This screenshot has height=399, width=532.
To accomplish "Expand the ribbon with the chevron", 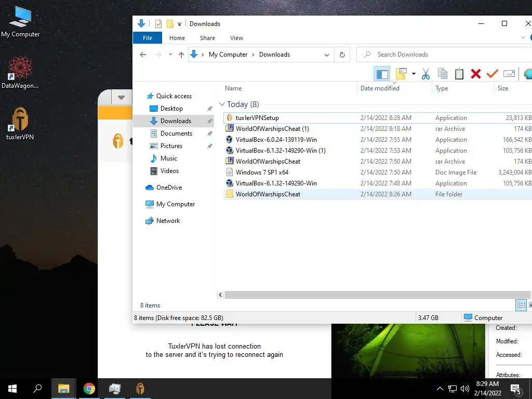I will (x=523, y=37).
